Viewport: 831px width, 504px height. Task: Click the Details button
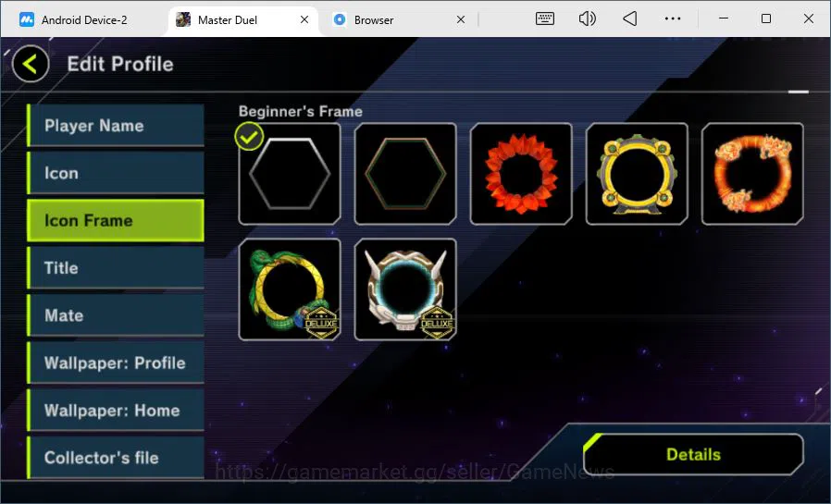coord(693,454)
